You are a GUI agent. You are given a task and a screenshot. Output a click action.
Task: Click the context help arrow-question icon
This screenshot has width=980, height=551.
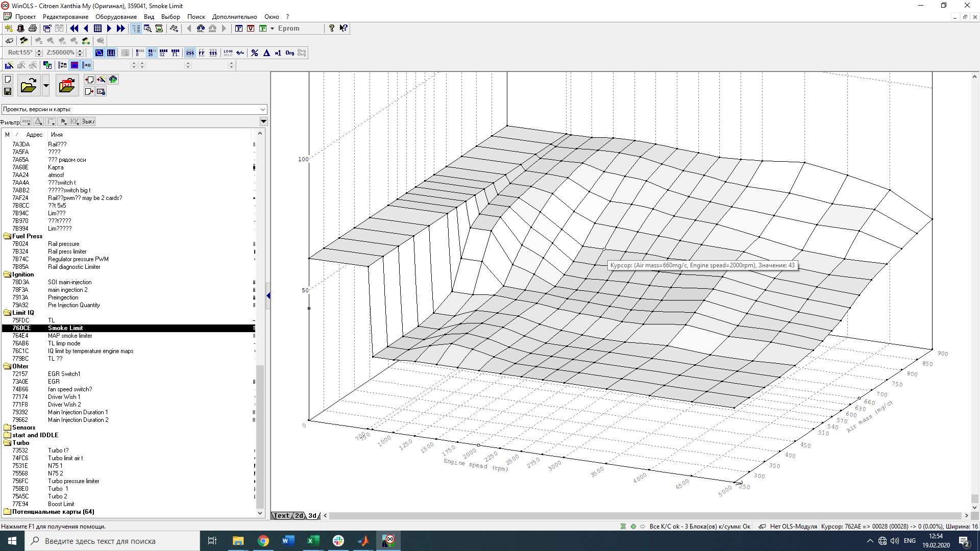344,28
